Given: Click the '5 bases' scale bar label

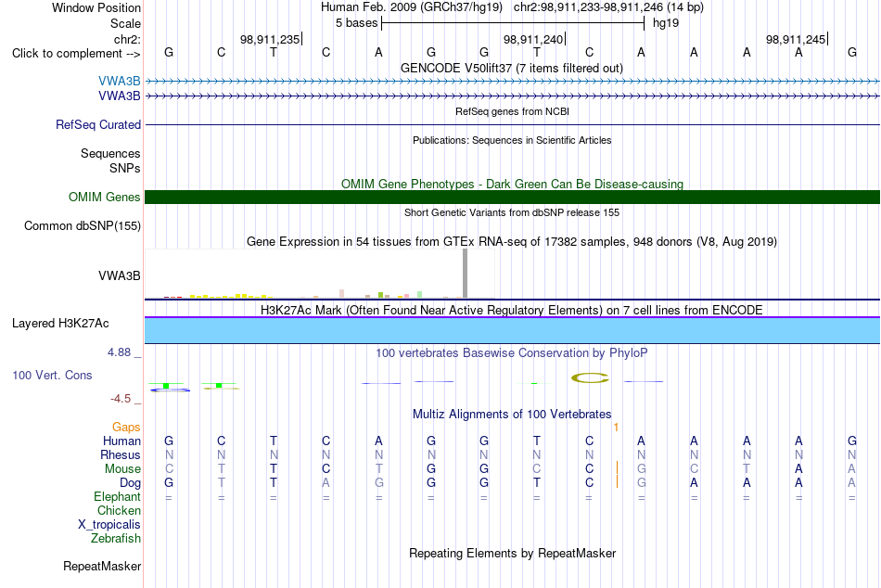Looking at the screenshot, I should click(357, 23).
